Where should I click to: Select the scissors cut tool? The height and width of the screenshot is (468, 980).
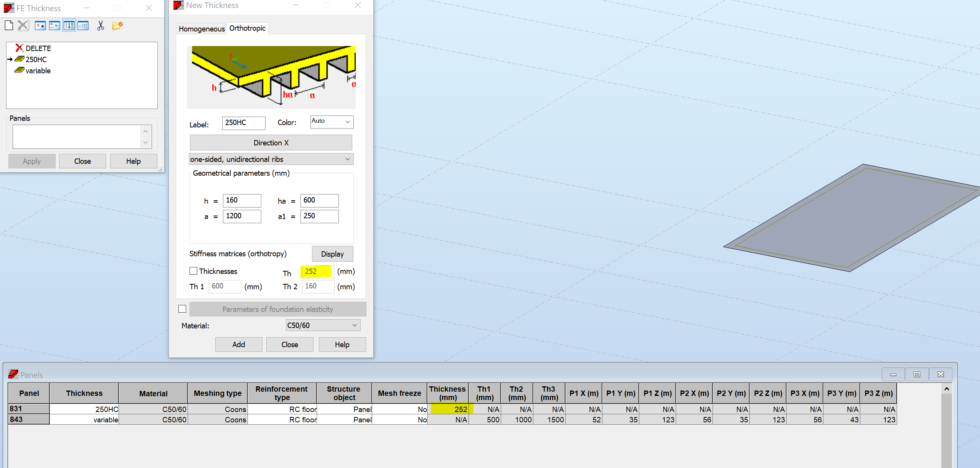100,25
